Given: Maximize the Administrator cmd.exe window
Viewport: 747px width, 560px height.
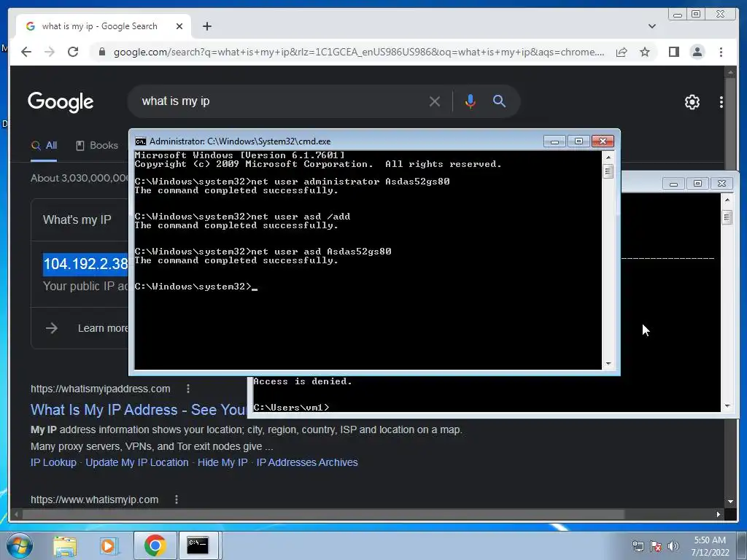Looking at the screenshot, I should coord(578,141).
